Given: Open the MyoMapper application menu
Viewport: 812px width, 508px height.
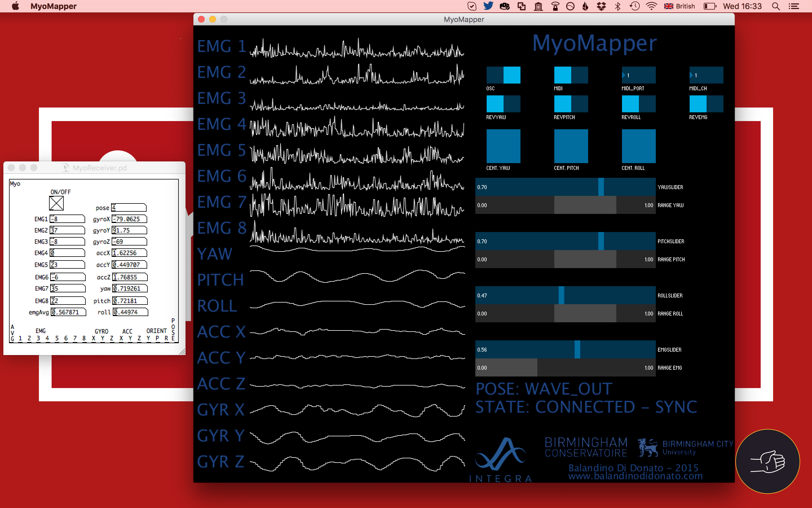Looking at the screenshot, I should (53, 6).
